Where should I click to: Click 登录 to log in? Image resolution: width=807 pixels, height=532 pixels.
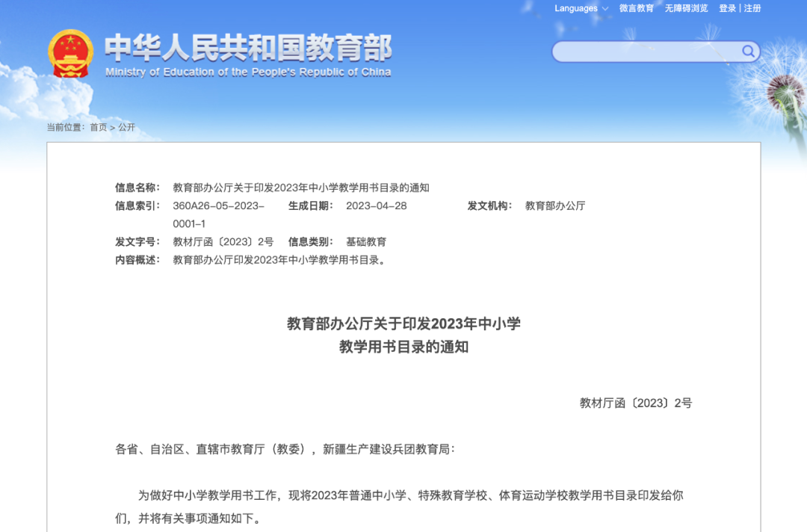[x=727, y=8]
